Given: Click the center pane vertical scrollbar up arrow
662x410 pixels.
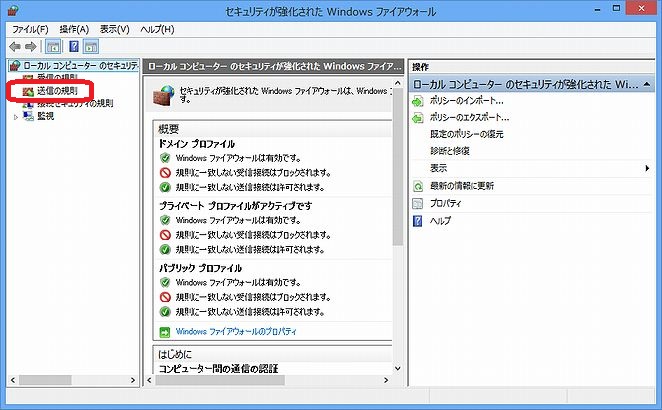Looking at the screenshot, I should click(398, 83).
